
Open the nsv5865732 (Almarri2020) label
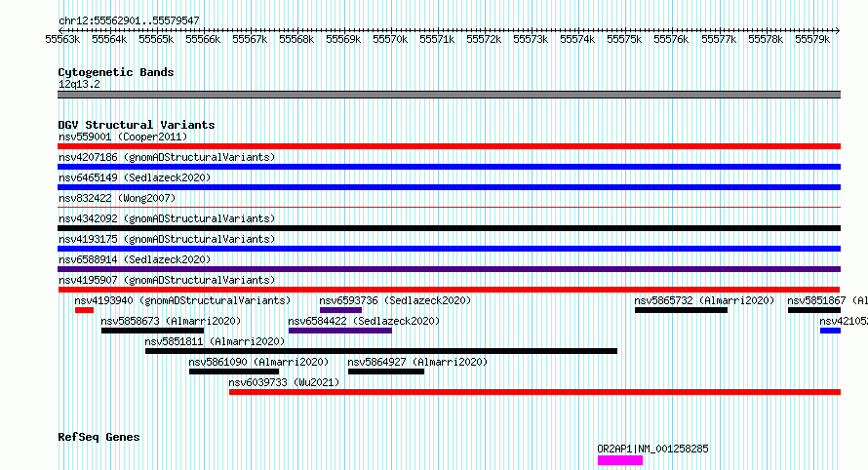point(704,300)
